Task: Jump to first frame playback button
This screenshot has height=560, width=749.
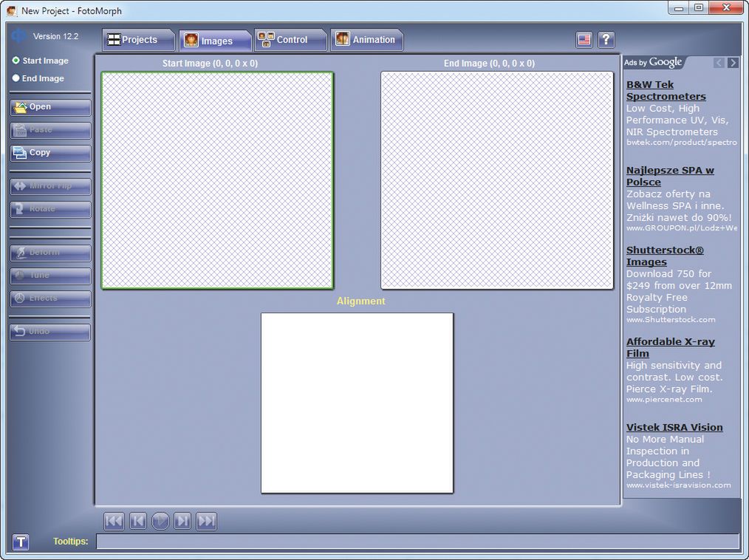Action: pyautogui.click(x=114, y=521)
